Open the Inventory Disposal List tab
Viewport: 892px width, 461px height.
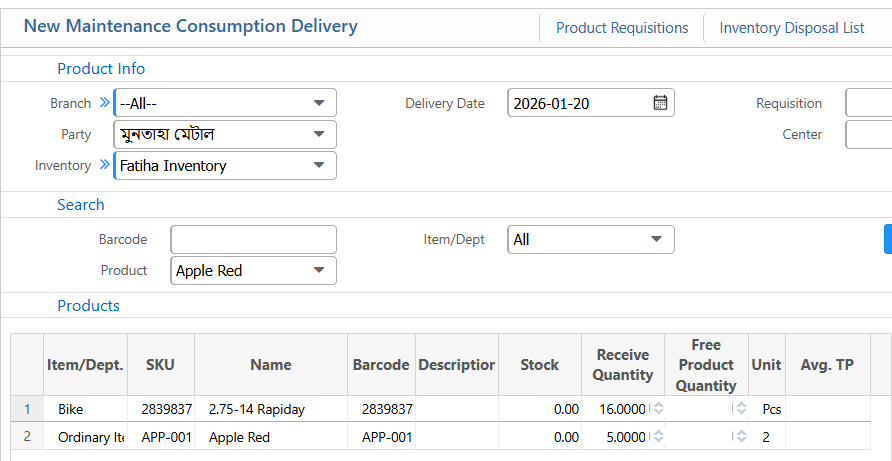point(791,28)
